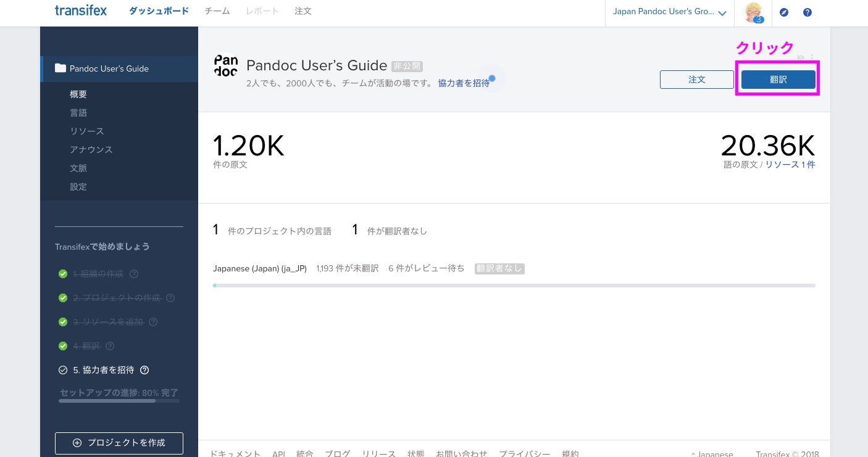Click the outlined 注文 button
868x457 pixels.
(697, 80)
